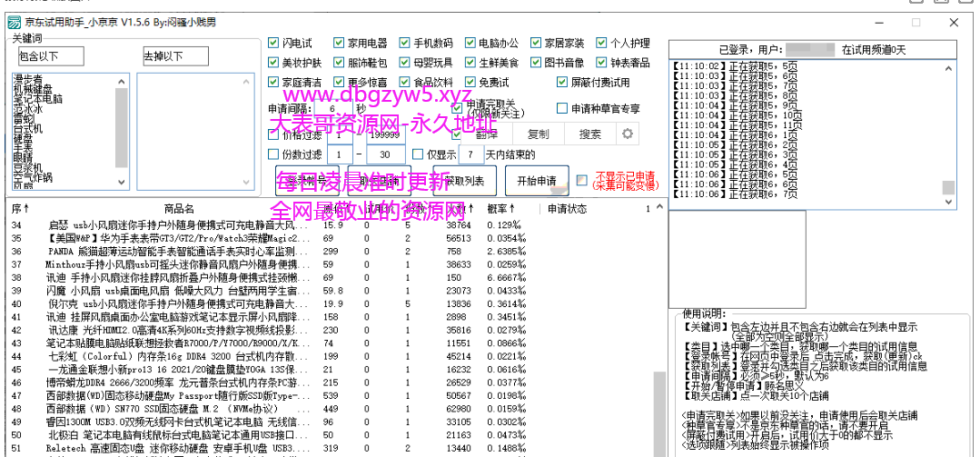Uncheck the 闪电试 category checkbox
The image size is (980, 457).
(x=274, y=43)
